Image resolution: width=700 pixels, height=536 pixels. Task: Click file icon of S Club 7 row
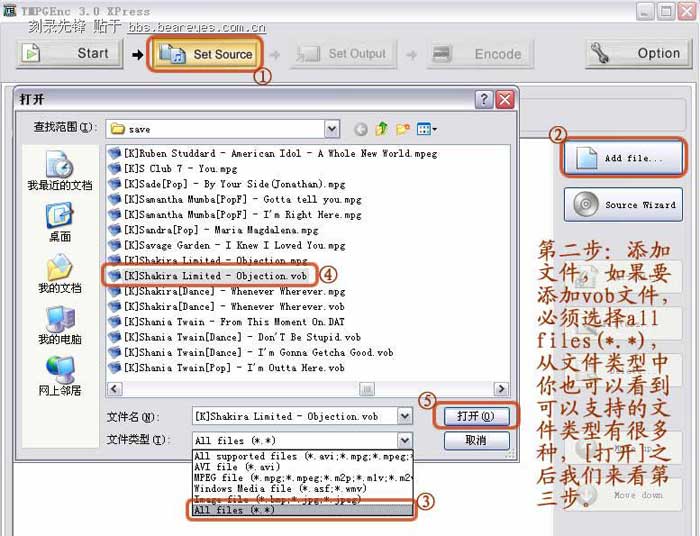[115, 169]
